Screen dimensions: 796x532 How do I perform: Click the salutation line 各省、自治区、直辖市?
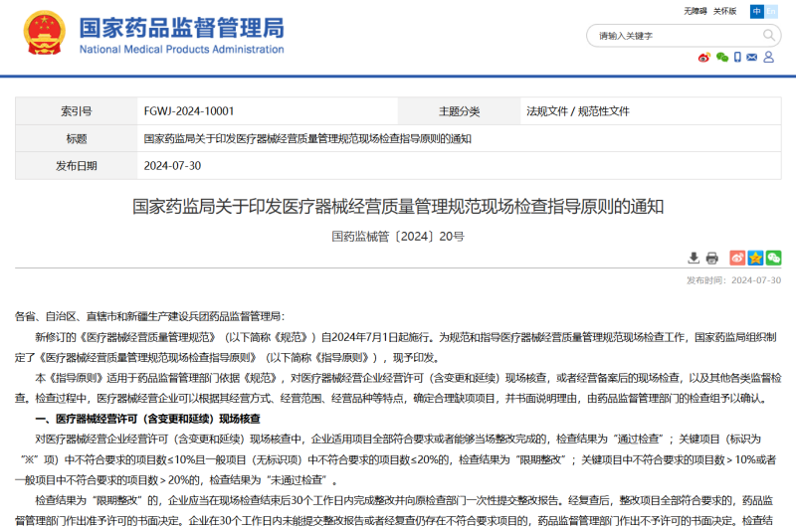pyautogui.click(x=150, y=316)
